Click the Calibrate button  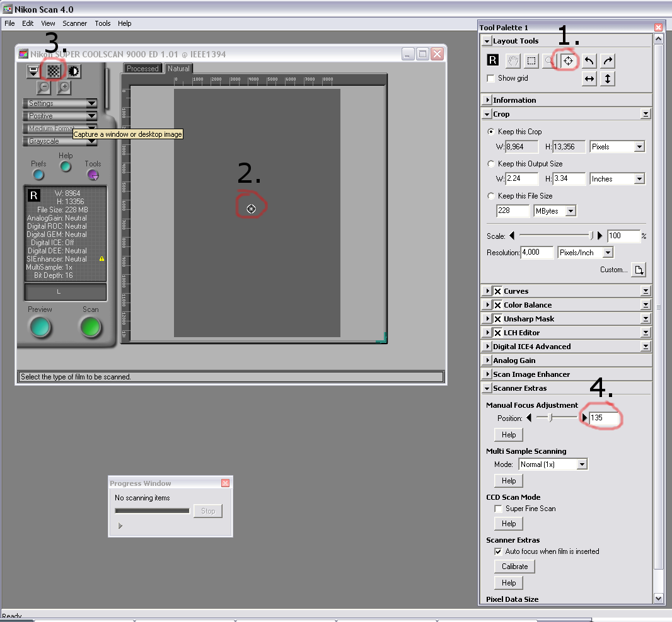tap(514, 567)
